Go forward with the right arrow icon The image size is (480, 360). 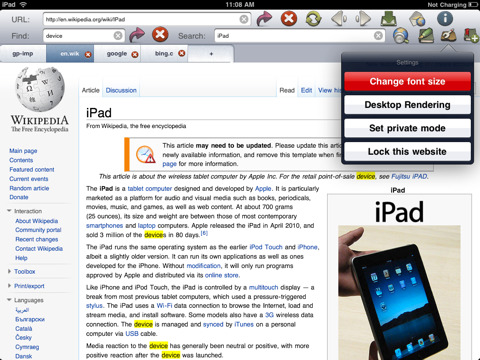coord(363,19)
